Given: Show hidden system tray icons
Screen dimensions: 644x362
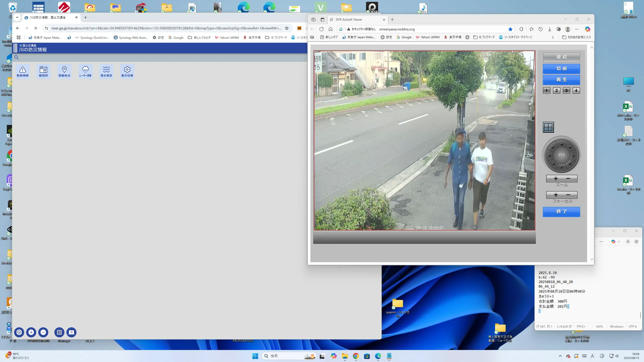Looking at the screenshot, I should click(560, 356).
